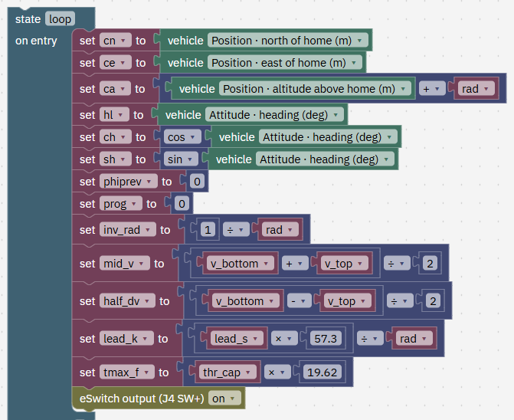Open the hl variable dropdown
514x420 pixels.
coord(114,115)
